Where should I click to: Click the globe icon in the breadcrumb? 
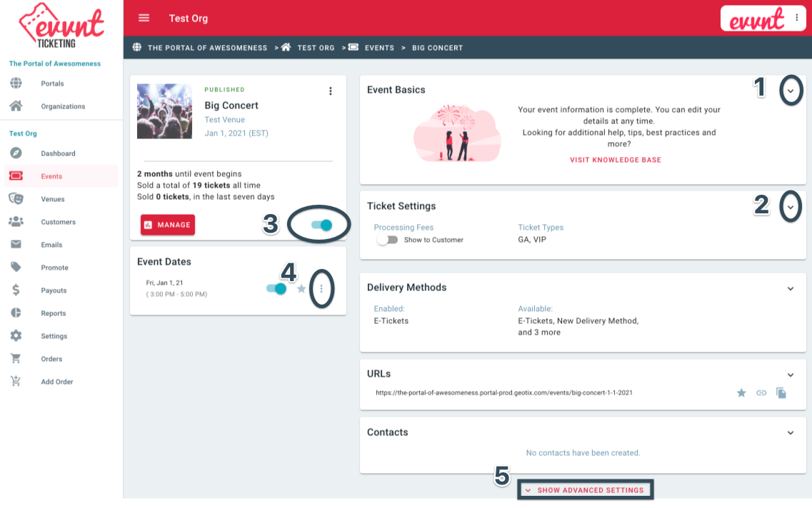[x=136, y=47]
